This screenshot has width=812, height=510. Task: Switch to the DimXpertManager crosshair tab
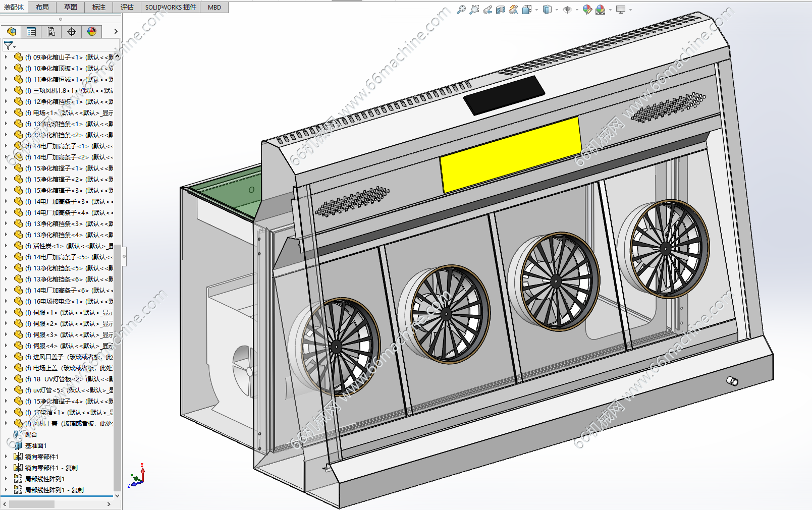coord(72,32)
